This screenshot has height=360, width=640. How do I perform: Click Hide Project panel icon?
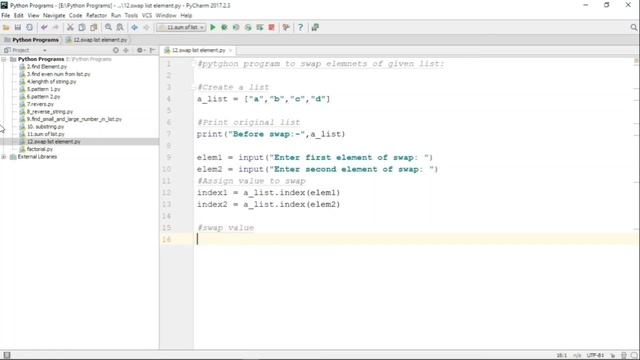[x=152, y=50]
